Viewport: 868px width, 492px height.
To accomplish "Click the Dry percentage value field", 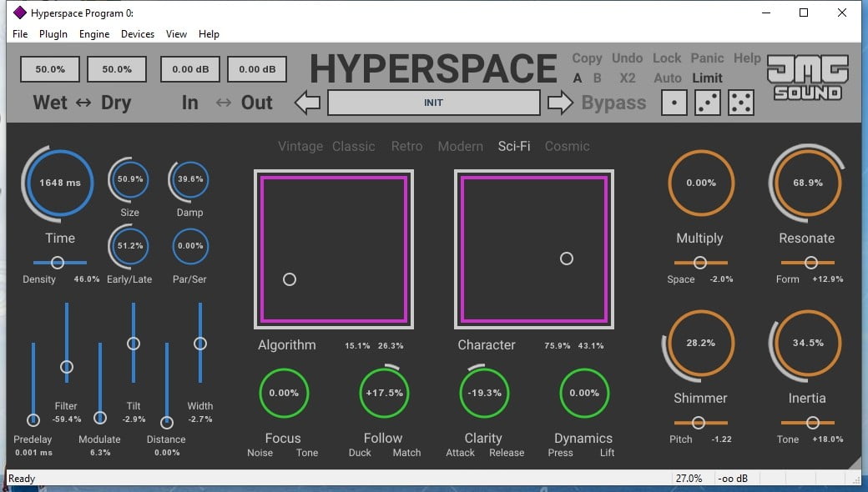I will point(117,69).
